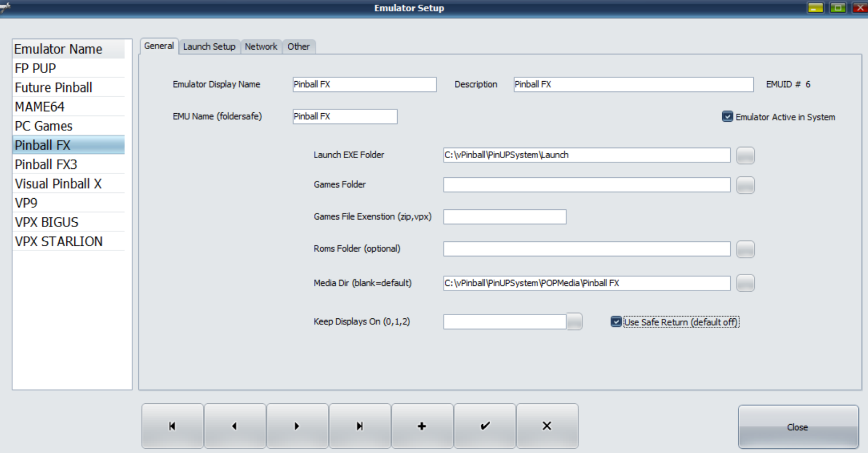Go to next emulator record
Screen dimensions: 868x453
(x=297, y=426)
